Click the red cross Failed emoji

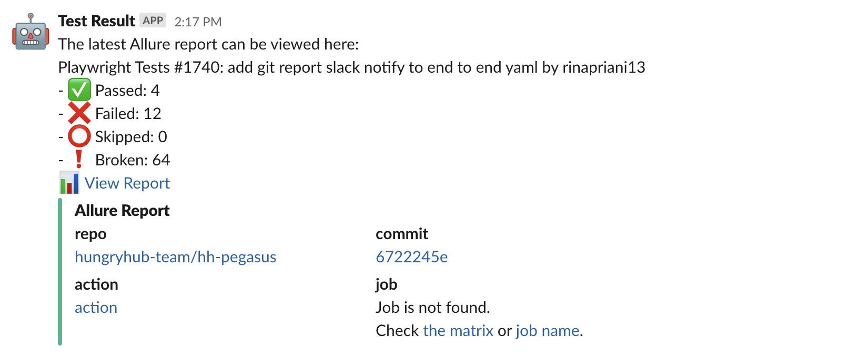coord(79,114)
